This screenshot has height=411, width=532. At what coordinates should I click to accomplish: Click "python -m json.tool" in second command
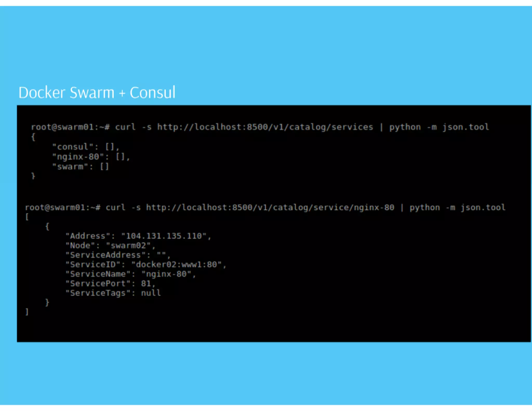[x=457, y=208]
